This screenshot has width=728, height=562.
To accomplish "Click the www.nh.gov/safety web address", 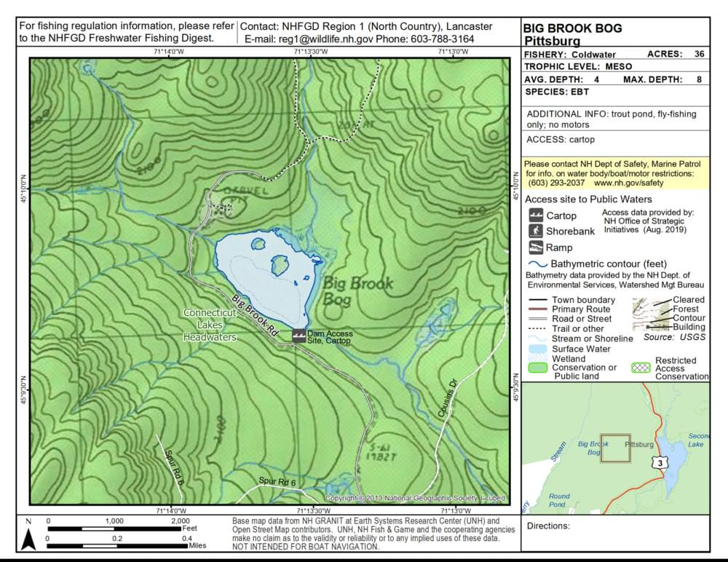I will coord(629,183).
